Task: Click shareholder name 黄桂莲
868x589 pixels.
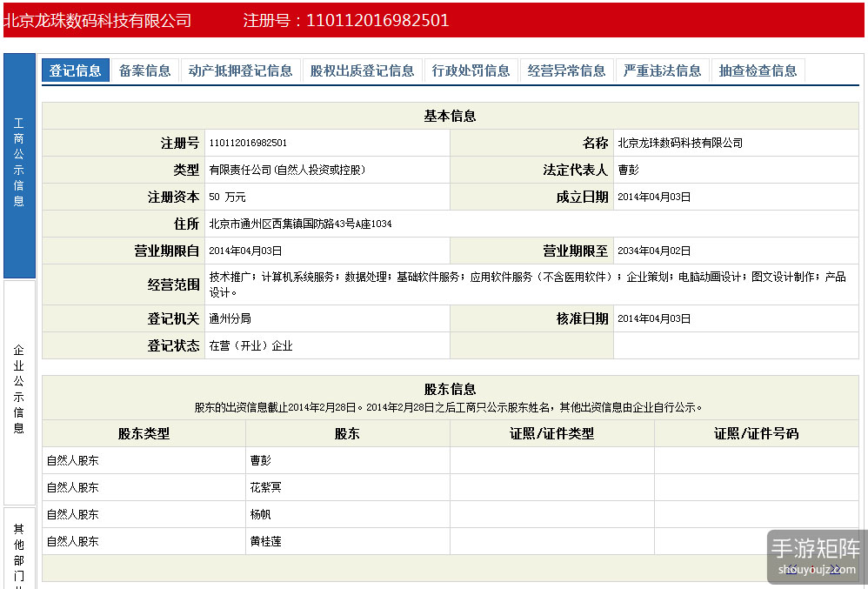Action: 266,541
